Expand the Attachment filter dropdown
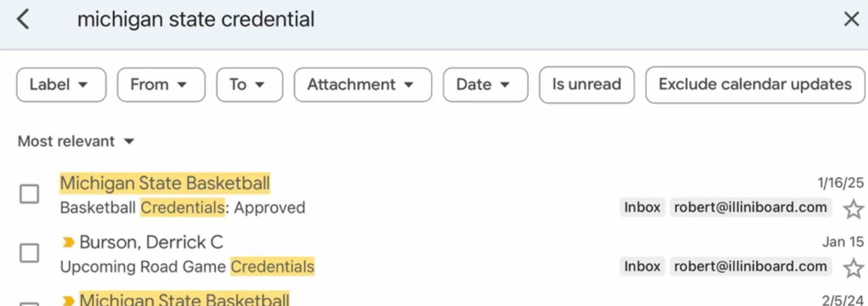 (x=363, y=85)
